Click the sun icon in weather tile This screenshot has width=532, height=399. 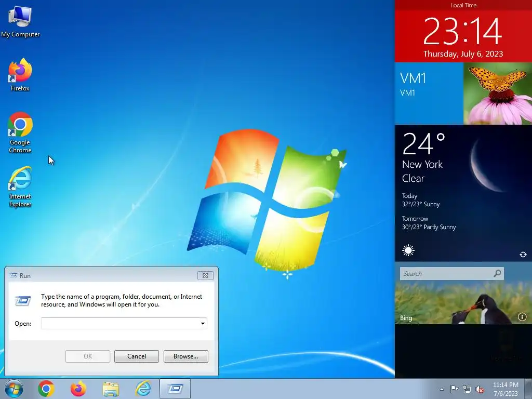click(x=408, y=251)
